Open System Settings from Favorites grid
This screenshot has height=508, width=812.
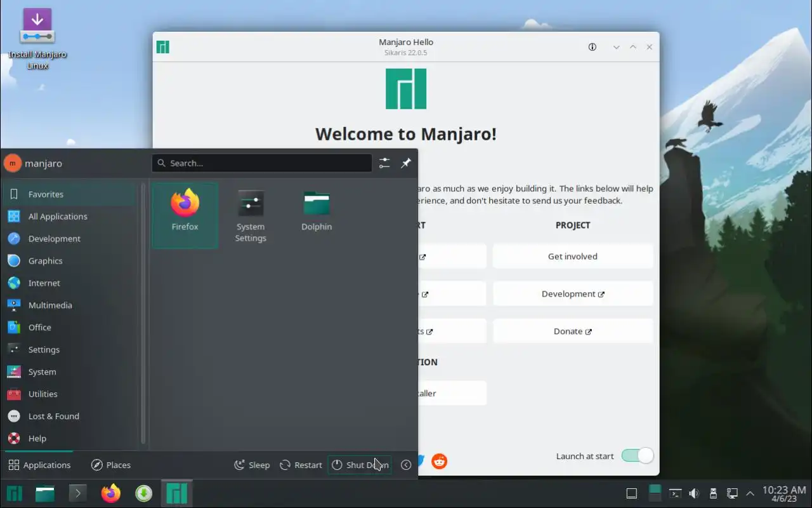251,215
